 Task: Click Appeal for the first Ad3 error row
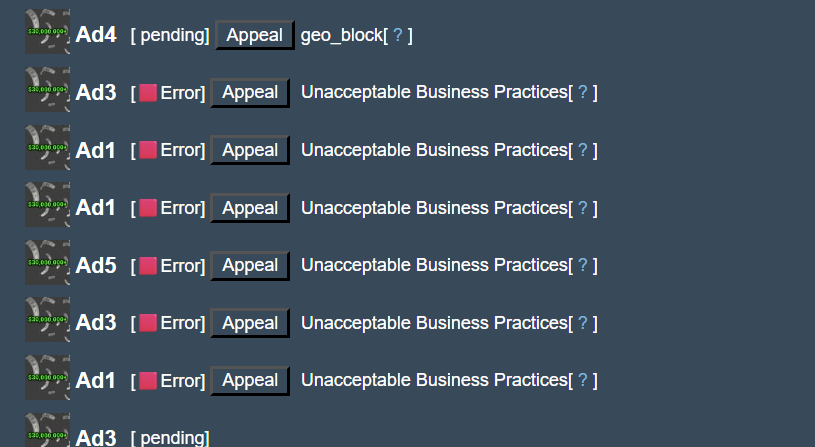[250, 93]
